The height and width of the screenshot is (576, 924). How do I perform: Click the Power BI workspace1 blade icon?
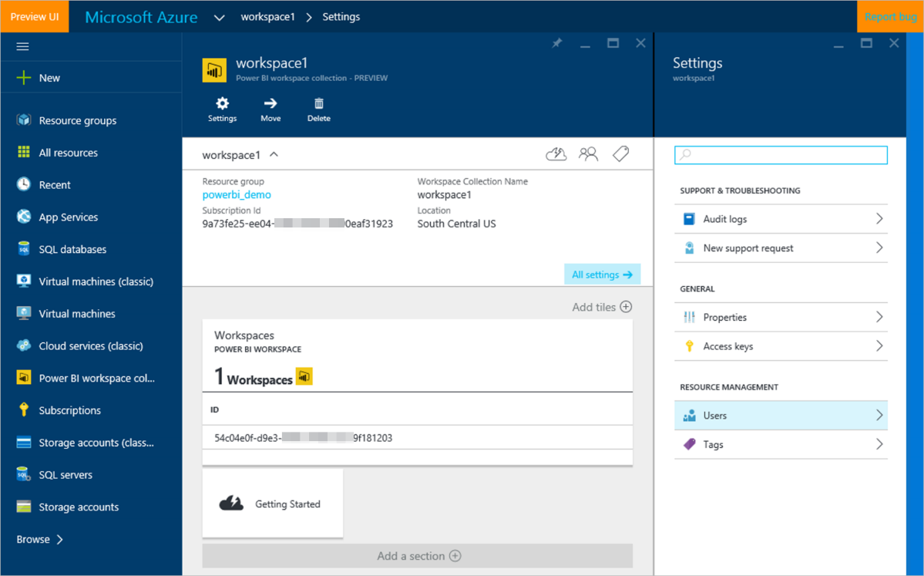tap(214, 70)
